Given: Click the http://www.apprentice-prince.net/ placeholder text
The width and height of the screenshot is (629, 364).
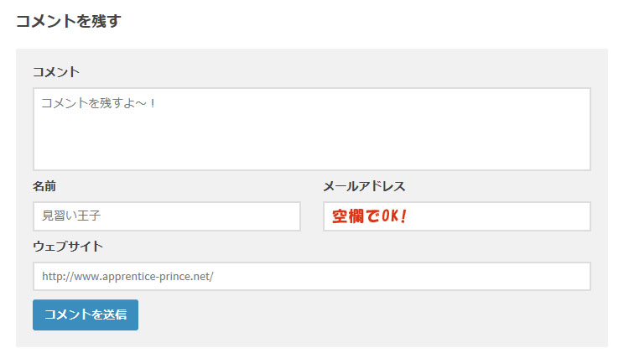Looking at the screenshot, I should point(127,276).
